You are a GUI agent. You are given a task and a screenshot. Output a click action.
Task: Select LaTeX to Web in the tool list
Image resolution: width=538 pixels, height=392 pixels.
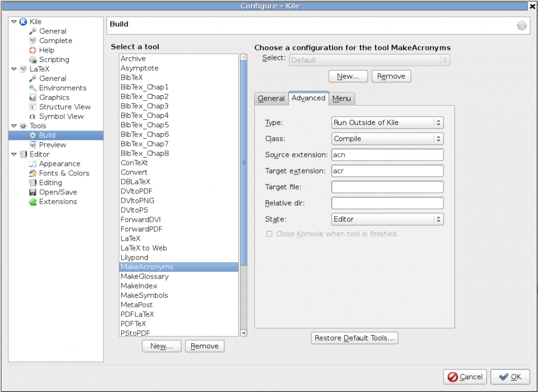(179, 248)
